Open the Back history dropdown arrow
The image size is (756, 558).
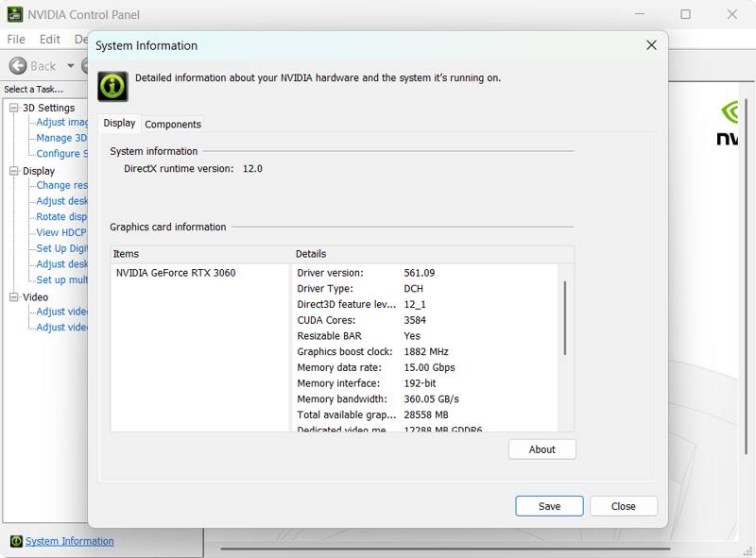[70, 66]
